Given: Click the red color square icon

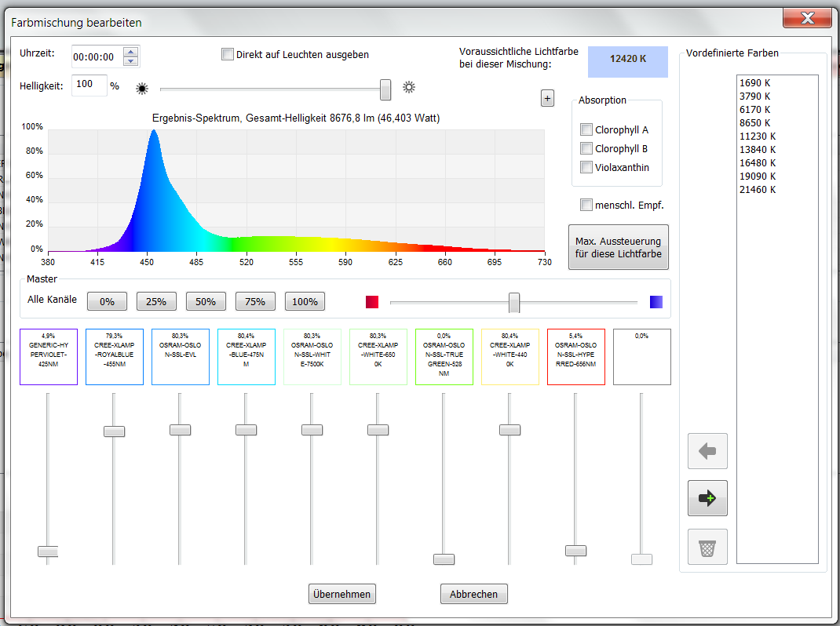Looking at the screenshot, I should [x=372, y=302].
